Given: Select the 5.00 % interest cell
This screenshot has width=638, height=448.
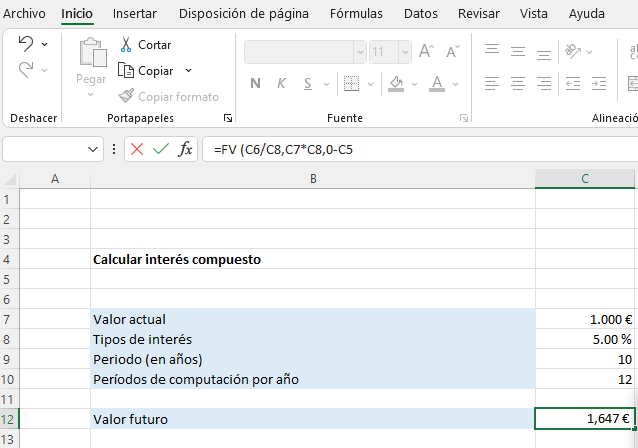Looking at the screenshot, I should pos(585,339).
